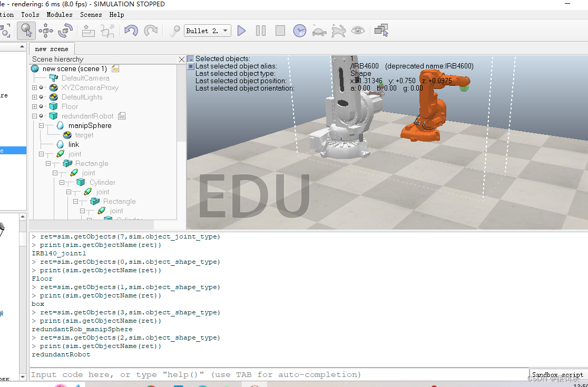Click model dot beside Floor
This screenshot has width=588, height=387.
tap(41, 106)
